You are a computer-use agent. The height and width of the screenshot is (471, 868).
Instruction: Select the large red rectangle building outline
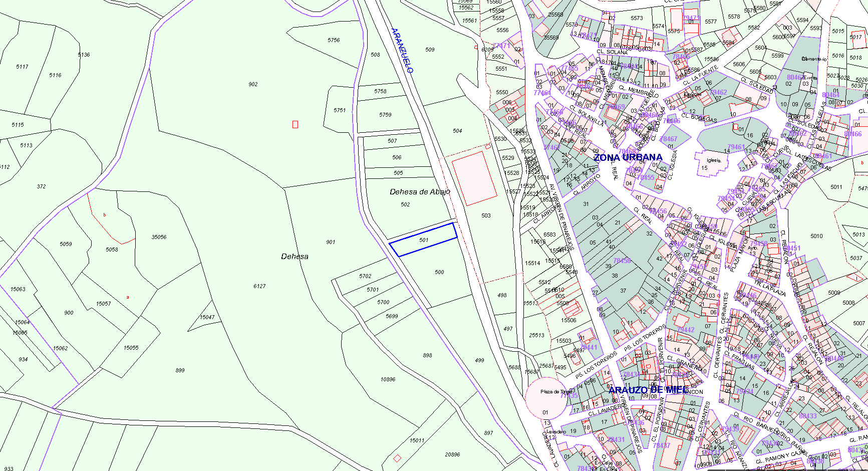474,178
